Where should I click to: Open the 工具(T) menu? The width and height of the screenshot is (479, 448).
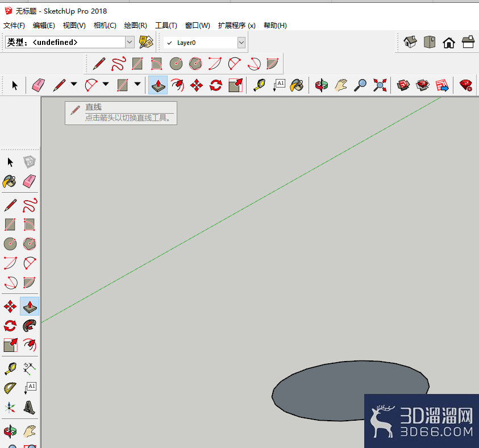pyautogui.click(x=166, y=26)
